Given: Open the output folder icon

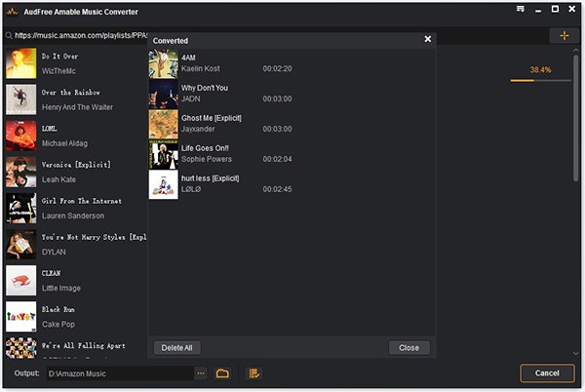Looking at the screenshot, I should click(222, 373).
